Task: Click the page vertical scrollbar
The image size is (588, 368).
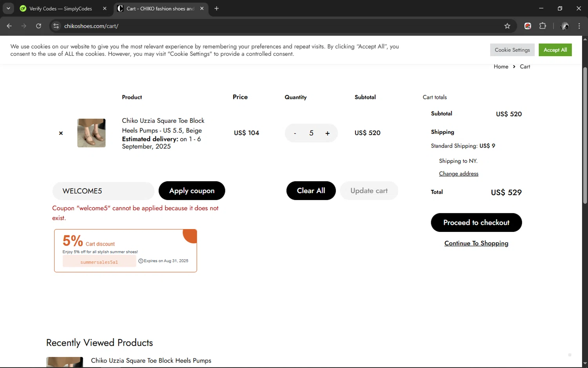Action: coord(585,135)
